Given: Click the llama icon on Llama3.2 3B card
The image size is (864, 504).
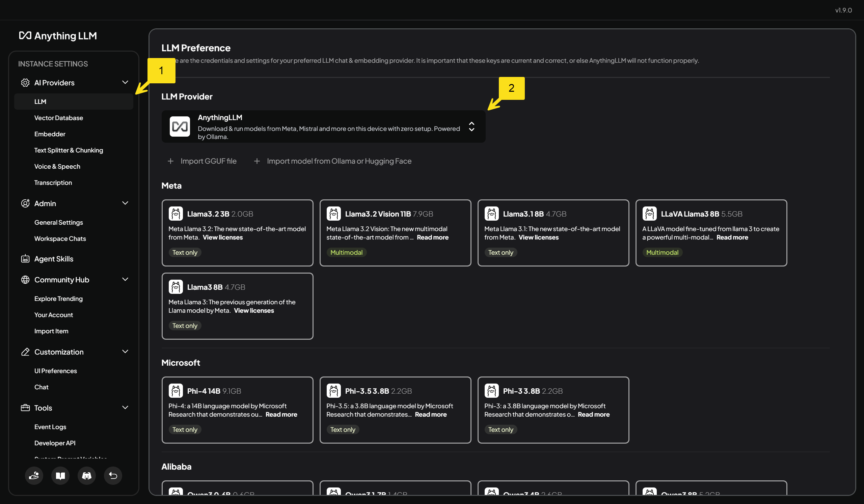Looking at the screenshot, I should [175, 214].
